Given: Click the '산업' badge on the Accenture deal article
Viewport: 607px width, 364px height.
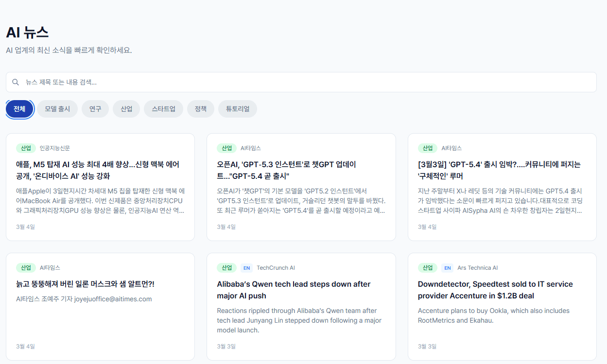Looking at the screenshot, I should [427, 267].
